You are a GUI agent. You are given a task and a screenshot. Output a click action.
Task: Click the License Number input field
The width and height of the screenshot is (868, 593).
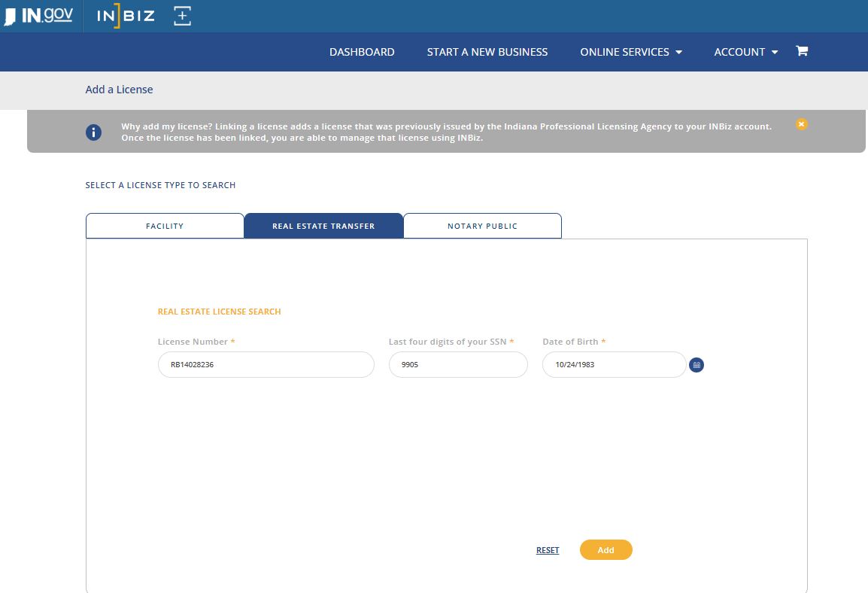(266, 365)
